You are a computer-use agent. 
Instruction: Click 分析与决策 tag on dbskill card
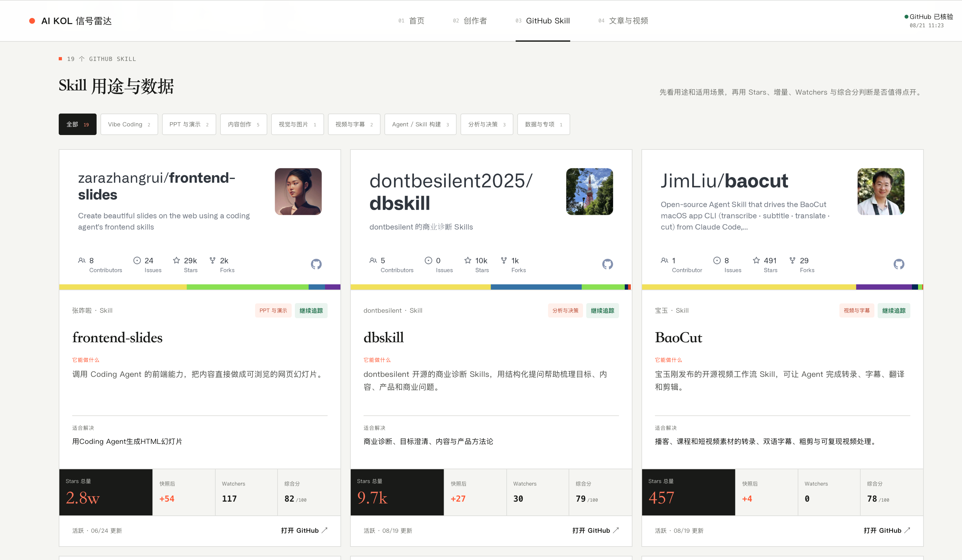click(x=565, y=310)
